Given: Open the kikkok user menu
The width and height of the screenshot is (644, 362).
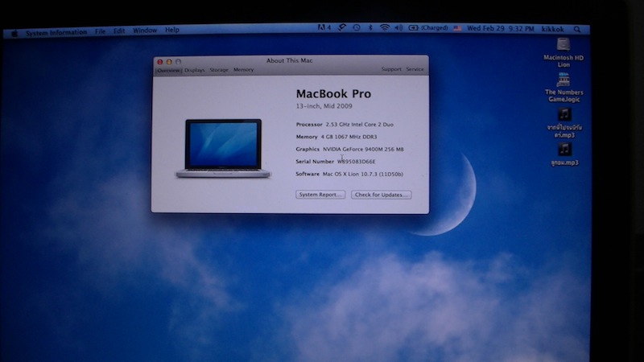Looking at the screenshot, I should (552, 29).
